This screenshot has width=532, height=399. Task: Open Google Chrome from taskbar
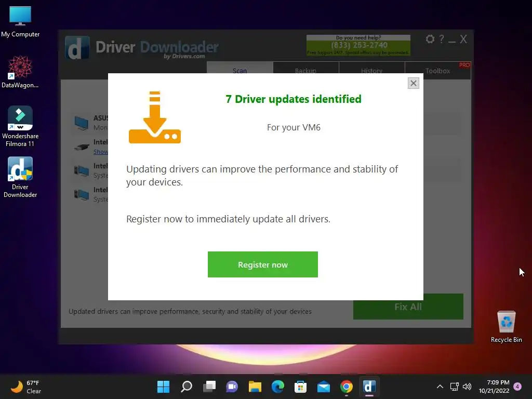tap(346, 387)
